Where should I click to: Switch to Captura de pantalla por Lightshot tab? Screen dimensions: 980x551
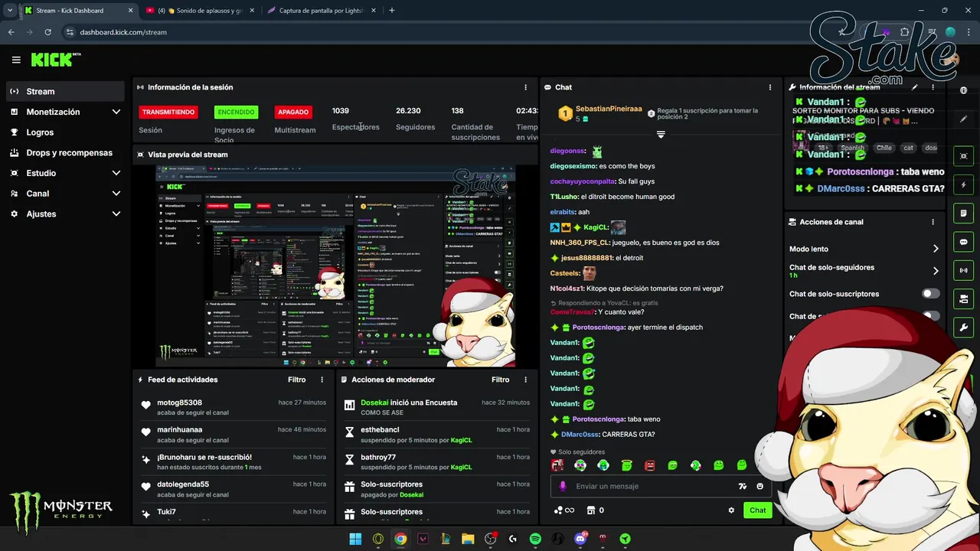coord(322,11)
